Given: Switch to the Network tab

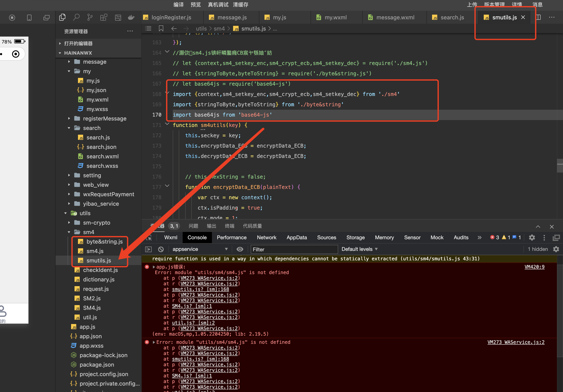Looking at the screenshot, I should coord(267,237).
